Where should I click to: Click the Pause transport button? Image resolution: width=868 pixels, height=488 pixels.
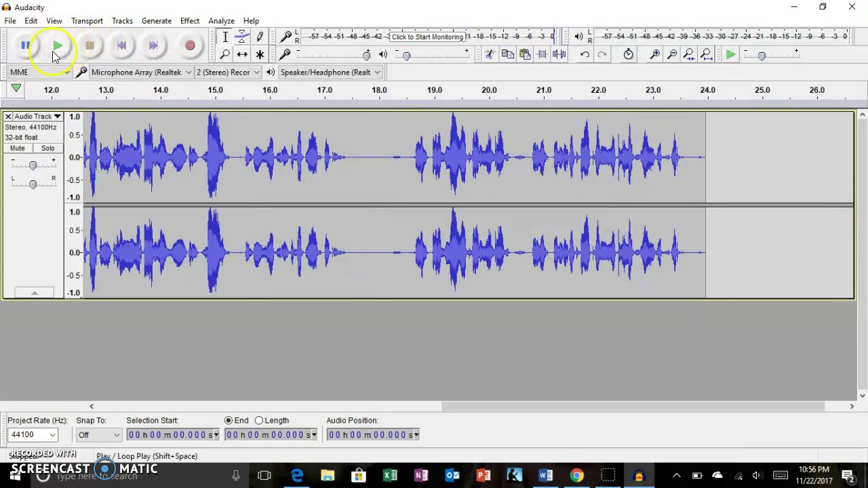25,45
